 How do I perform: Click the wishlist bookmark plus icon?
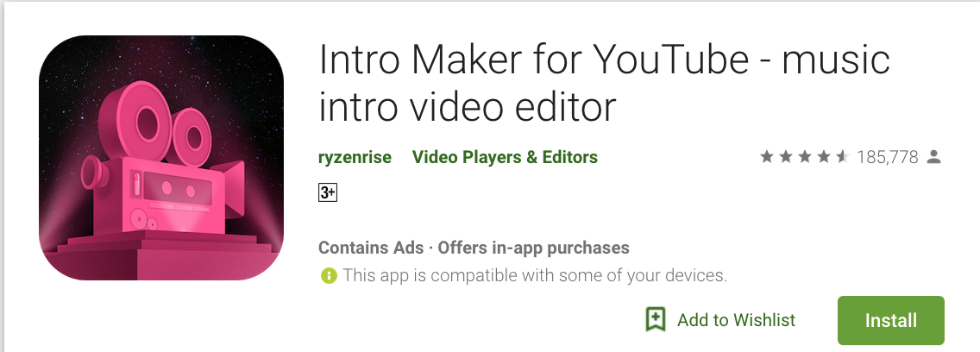pos(655,319)
